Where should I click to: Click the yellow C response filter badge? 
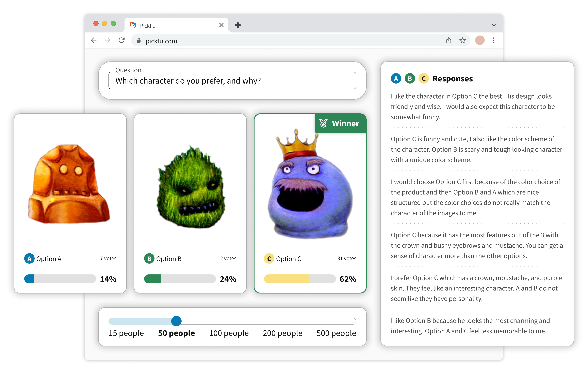click(424, 79)
